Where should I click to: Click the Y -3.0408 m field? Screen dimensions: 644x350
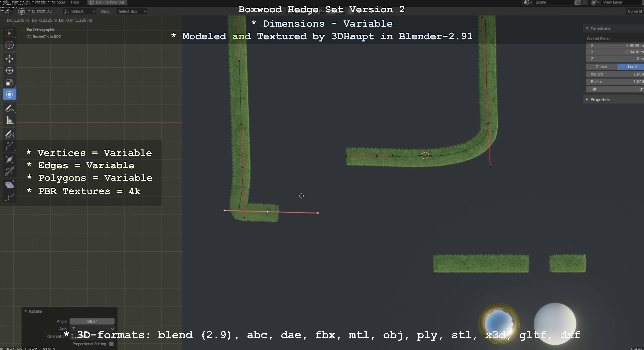point(615,52)
